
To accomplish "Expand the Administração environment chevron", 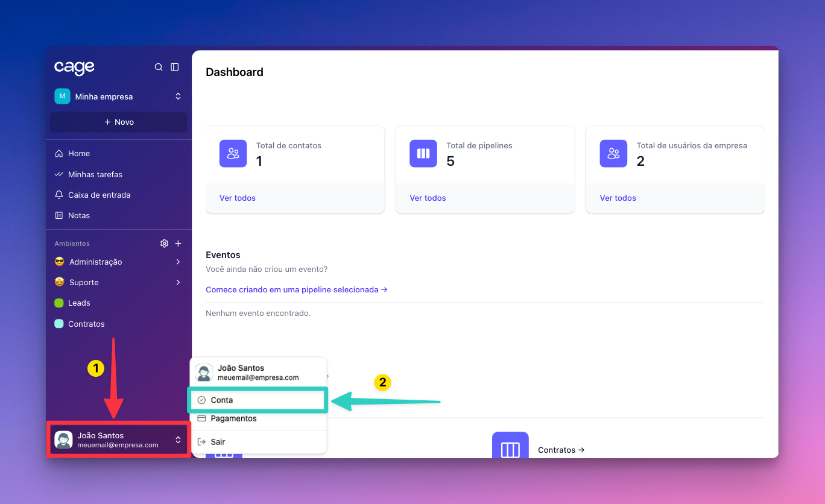I will pos(178,262).
